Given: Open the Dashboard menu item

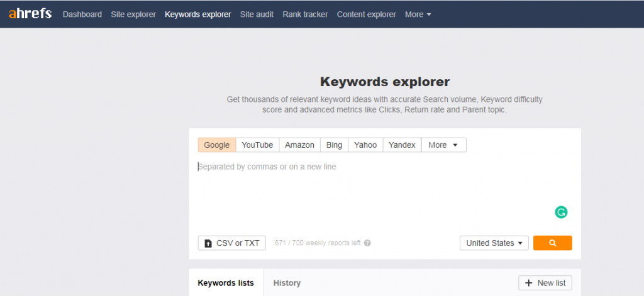Looking at the screenshot, I should click(x=82, y=14).
